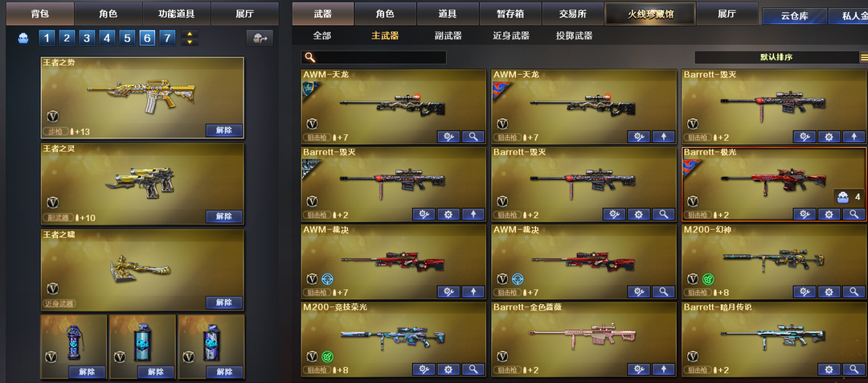Click the backpack transfer icon button
Viewport: 868px width, 383px height.
tap(260, 39)
